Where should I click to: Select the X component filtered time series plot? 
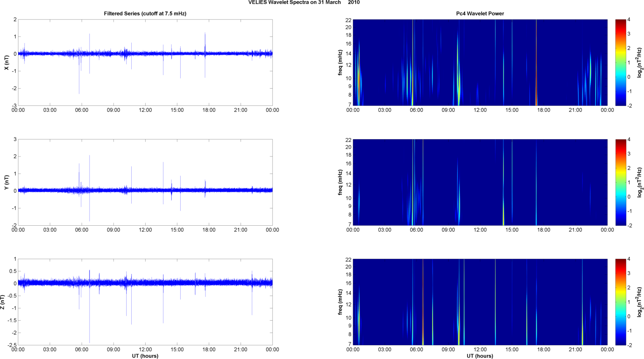point(145,62)
